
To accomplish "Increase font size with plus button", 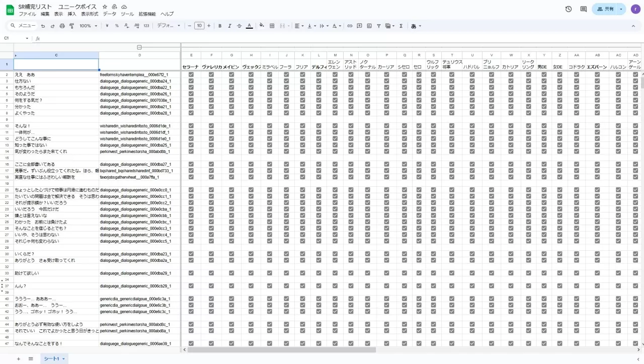I will (x=209, y=26).
